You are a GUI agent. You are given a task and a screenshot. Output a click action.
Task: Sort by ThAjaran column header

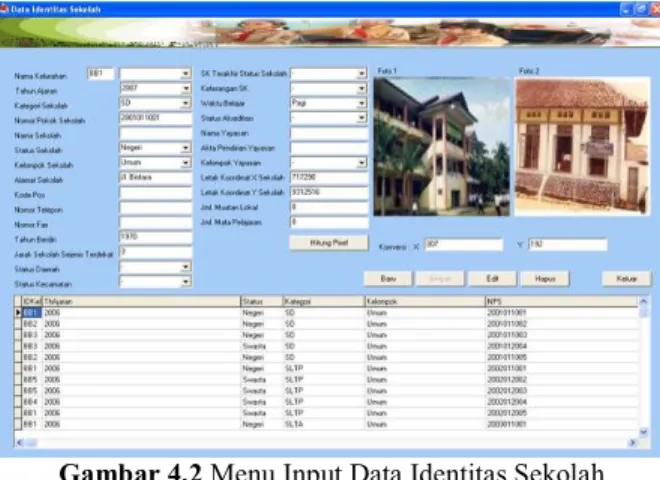pos(141,301)
